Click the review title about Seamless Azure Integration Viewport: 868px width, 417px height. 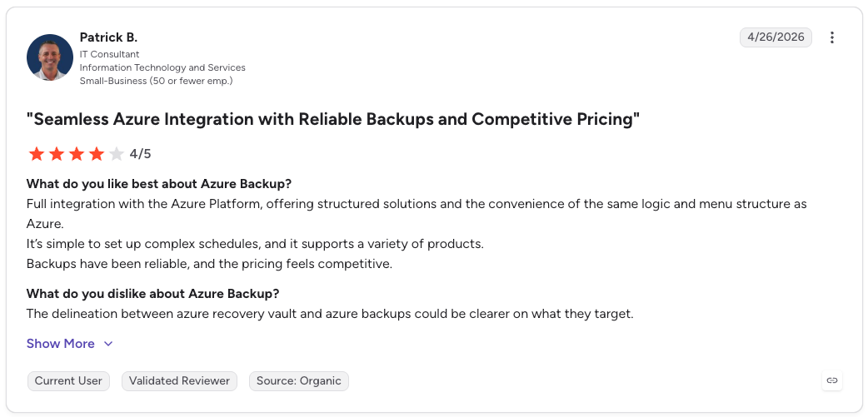point(333,119)
